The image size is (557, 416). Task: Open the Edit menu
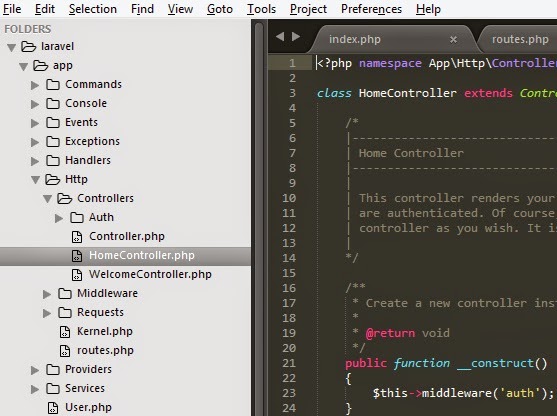coord(45,9)
